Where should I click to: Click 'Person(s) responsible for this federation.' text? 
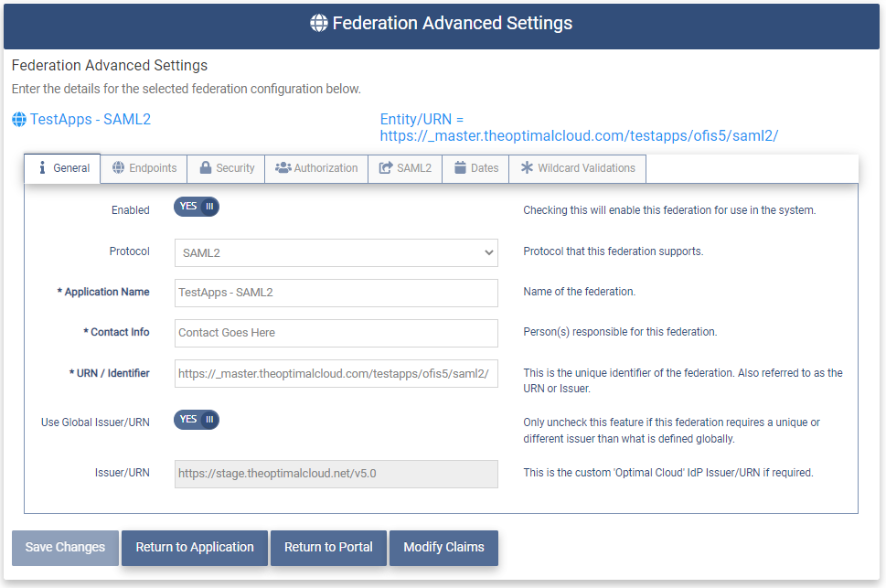click(x=620, y=332)
